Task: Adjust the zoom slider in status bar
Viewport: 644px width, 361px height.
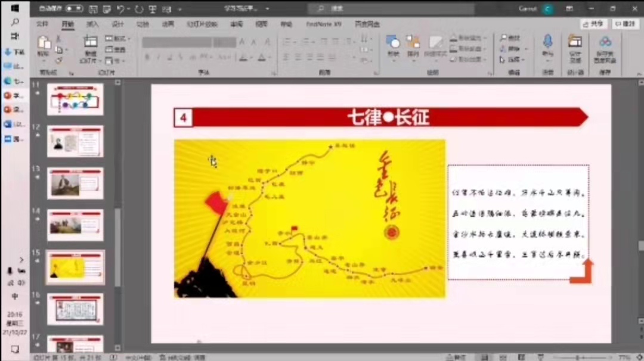Action: [x=577, y=357]
